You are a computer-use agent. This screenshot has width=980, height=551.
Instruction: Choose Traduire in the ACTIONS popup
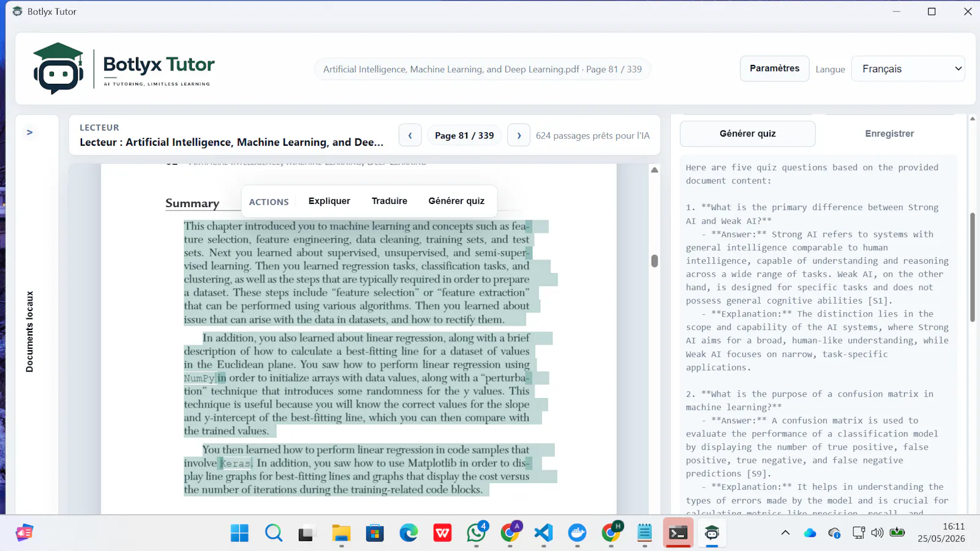[x=390, y=201]
